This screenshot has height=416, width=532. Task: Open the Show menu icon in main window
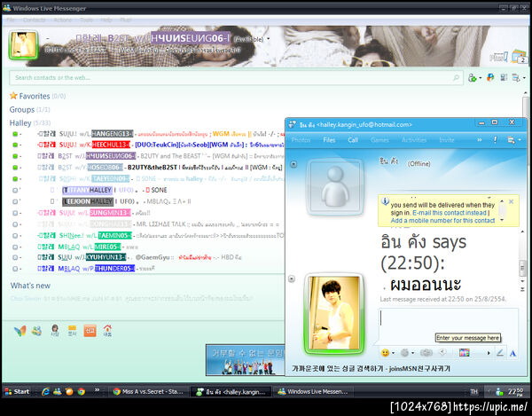click(x=518, y=78)
